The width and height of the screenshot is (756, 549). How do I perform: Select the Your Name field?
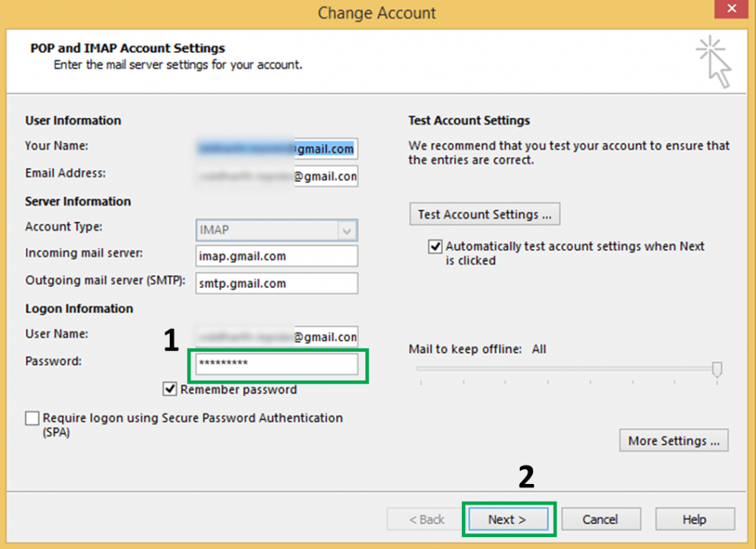coord(277,149)
